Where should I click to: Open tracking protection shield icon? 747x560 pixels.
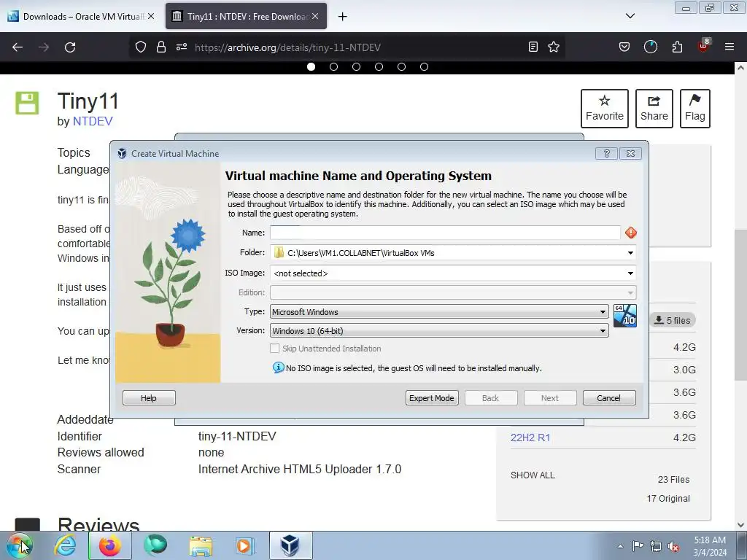[x=141, y=47]
